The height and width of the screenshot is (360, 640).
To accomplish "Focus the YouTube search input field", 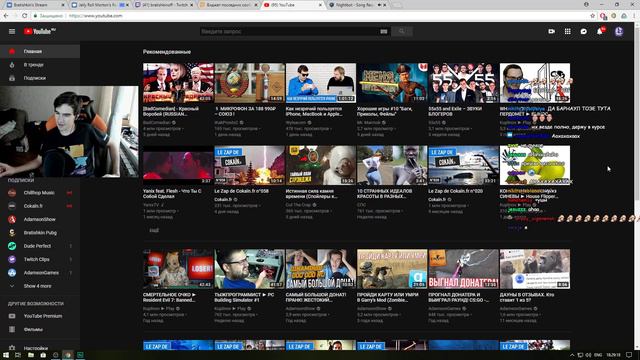I will tap(289, 31).
